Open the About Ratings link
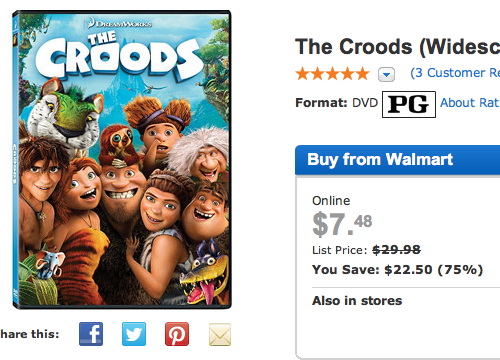This screenshot has width=500, height=360. point(470,103)
